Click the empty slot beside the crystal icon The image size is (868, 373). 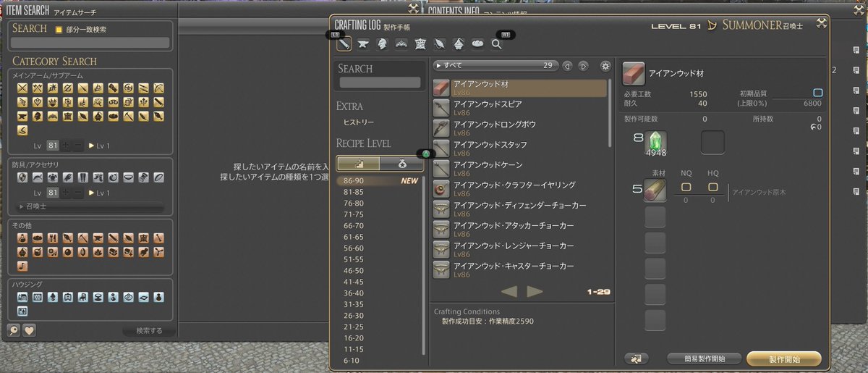[x=712, y=143]
